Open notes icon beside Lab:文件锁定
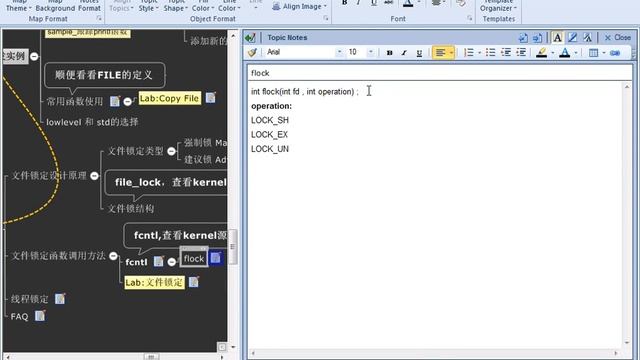 [x=194, y=282]
